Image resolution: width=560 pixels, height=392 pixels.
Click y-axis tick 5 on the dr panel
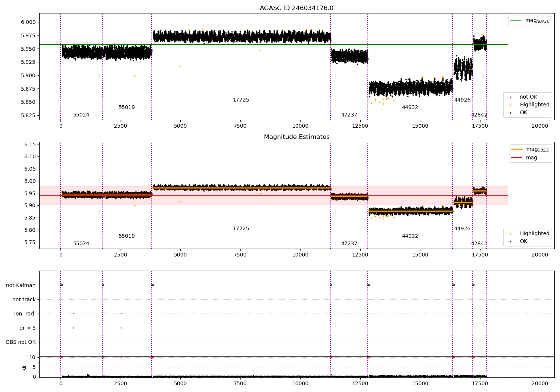coord(34,367)
